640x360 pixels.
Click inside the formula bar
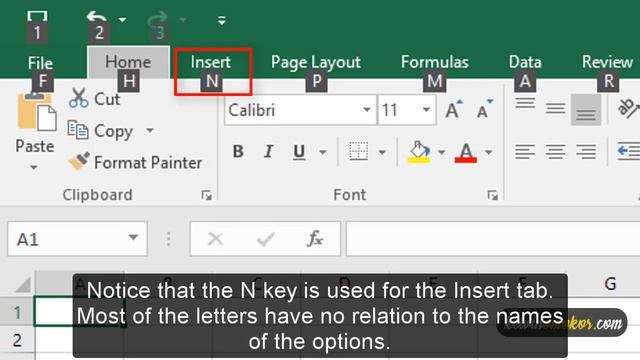pos(493,239)
